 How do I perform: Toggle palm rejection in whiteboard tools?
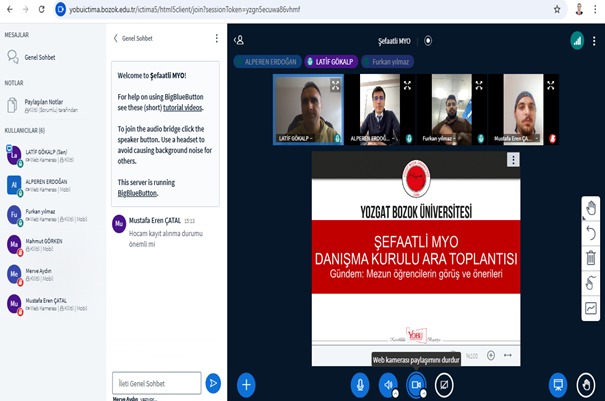[x=590, y=283]
